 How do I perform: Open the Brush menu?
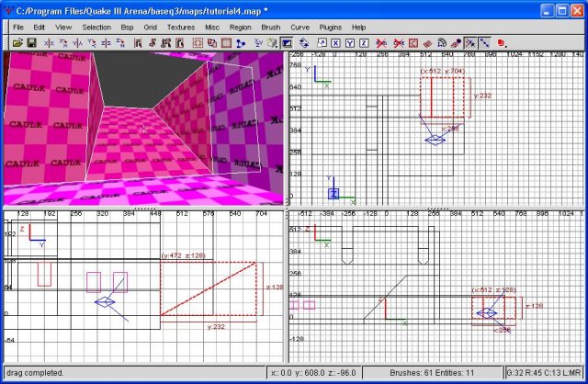pos(271,28)
